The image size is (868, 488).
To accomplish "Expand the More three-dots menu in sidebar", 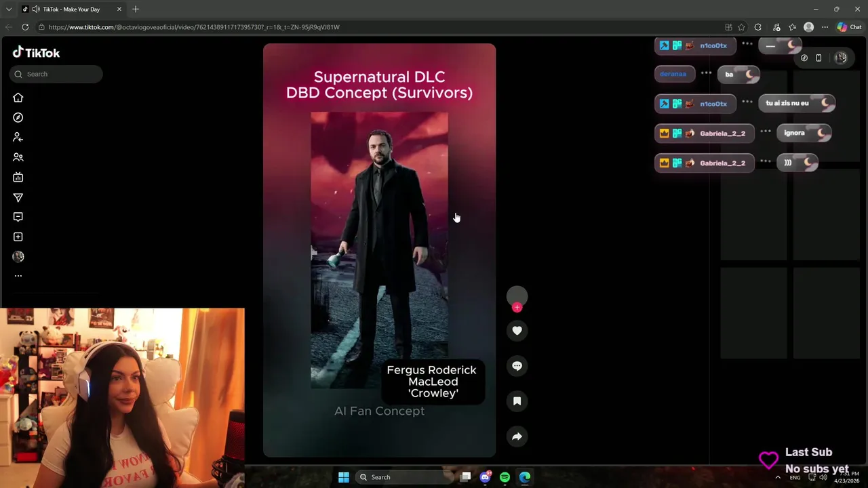I will [18, 276].
